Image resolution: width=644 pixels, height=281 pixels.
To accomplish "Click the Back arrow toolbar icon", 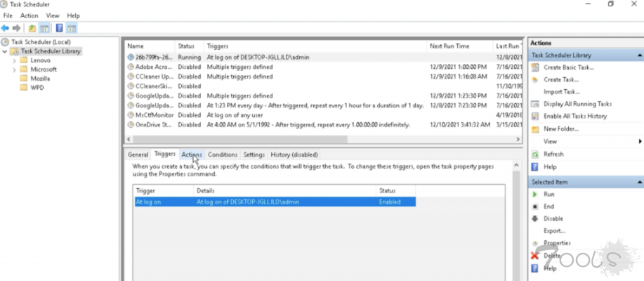I will pos(6,28).
